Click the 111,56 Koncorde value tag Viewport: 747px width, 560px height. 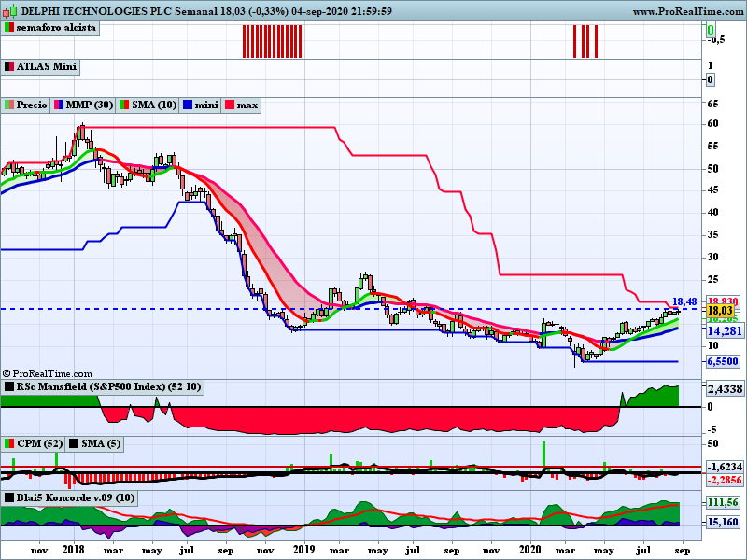723,502
